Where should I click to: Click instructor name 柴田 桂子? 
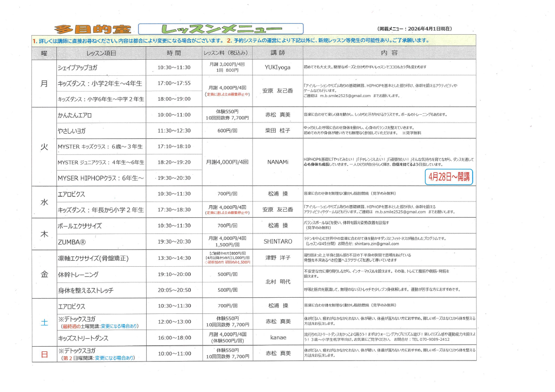tap(277, 131)
